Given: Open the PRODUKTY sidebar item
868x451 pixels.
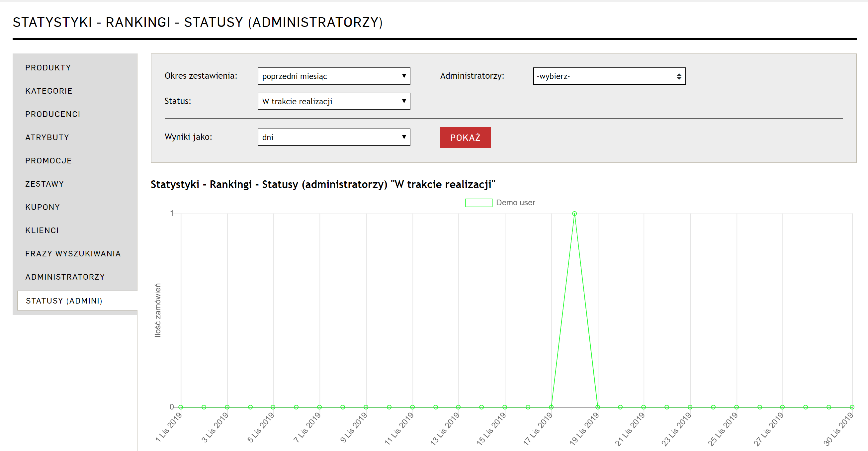Looking at the screenshot, I should pos(48,68).
